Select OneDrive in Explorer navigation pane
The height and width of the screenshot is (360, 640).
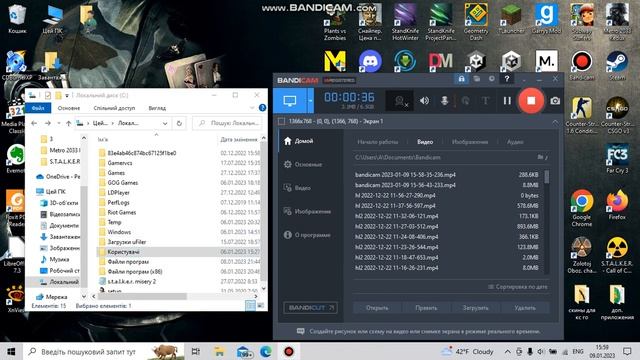pyautogui.click(x=58, y=176)
